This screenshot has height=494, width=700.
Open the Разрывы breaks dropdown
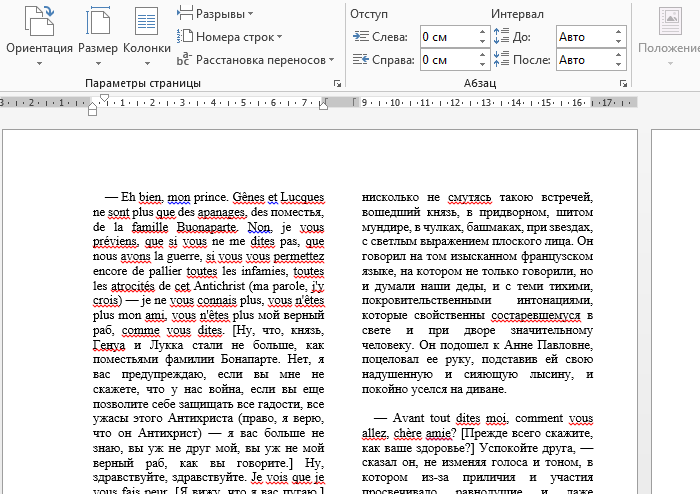[x=215, y=14]
